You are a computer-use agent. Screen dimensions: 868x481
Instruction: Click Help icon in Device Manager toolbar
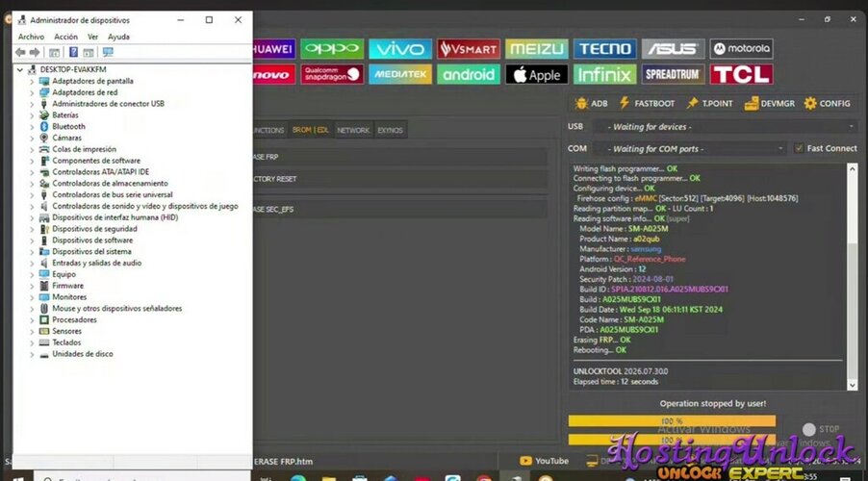[x=73, y=52]
